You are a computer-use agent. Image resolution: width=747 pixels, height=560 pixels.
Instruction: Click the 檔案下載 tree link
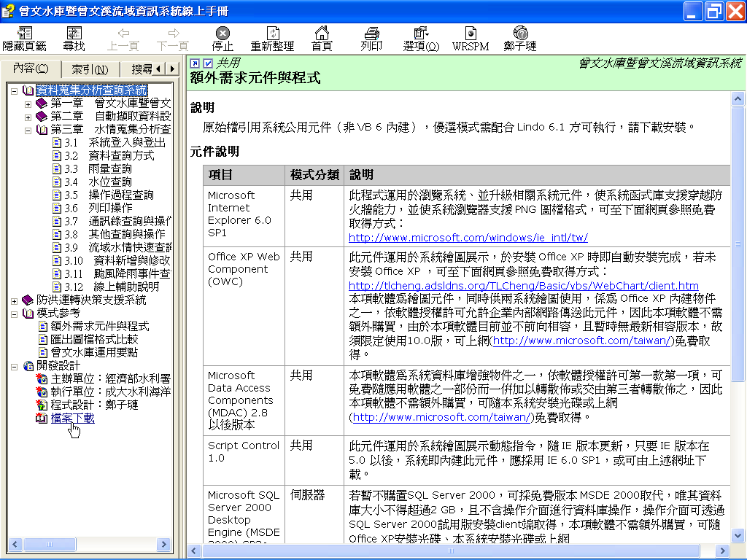[x=72, y=418]
